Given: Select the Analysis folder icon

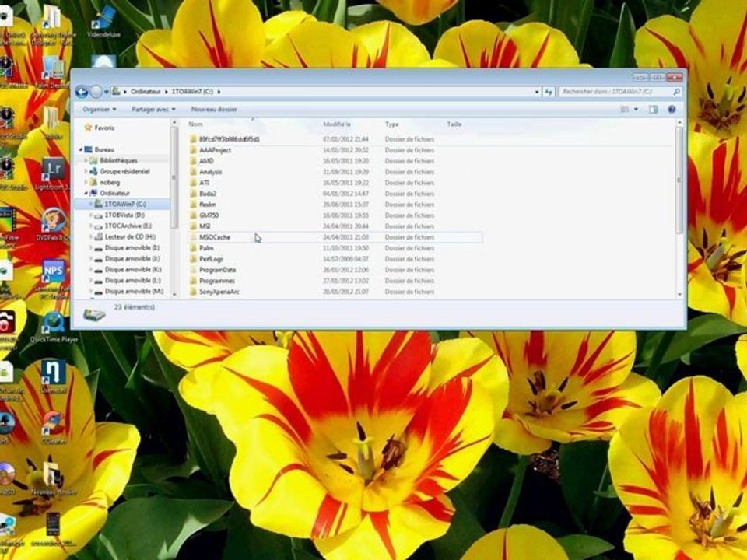Looking at the screenshot, I should 193,172.
